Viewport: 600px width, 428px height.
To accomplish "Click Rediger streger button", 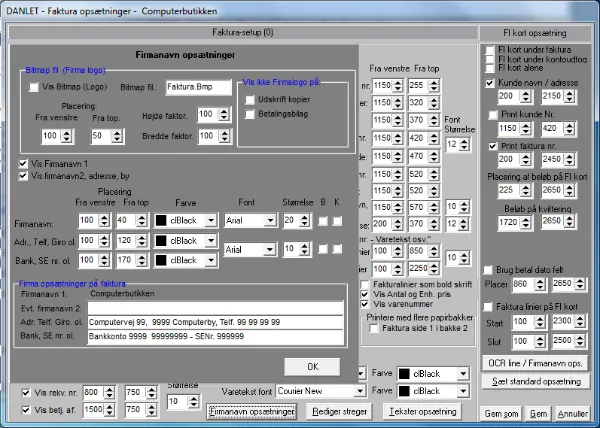I will coord(339,412).
